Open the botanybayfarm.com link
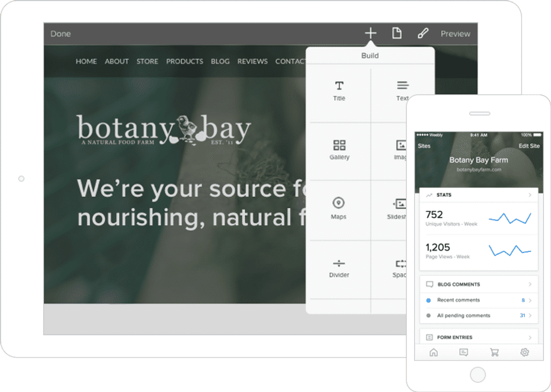Screen dimensions: 551x392 click(479, 170)
